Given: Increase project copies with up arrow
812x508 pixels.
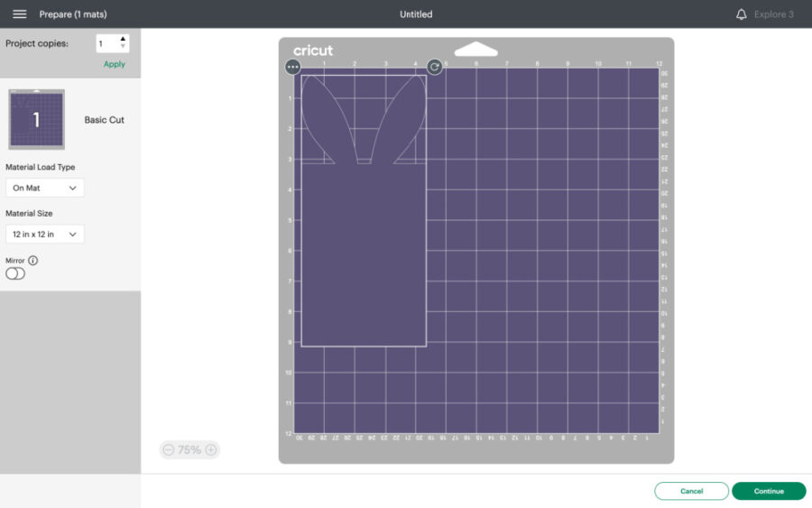Looking at the screenshot, I should tap(123, 39).
